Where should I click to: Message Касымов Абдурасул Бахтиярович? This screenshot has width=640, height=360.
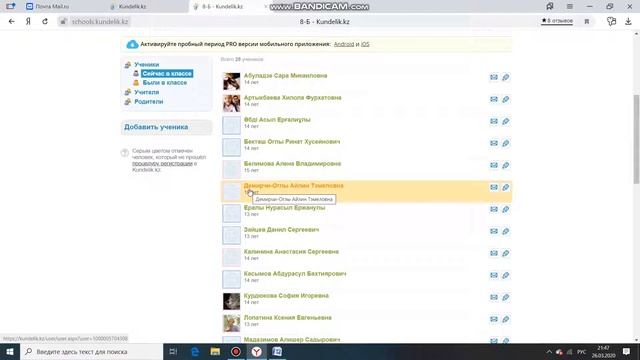coord(493,276)
